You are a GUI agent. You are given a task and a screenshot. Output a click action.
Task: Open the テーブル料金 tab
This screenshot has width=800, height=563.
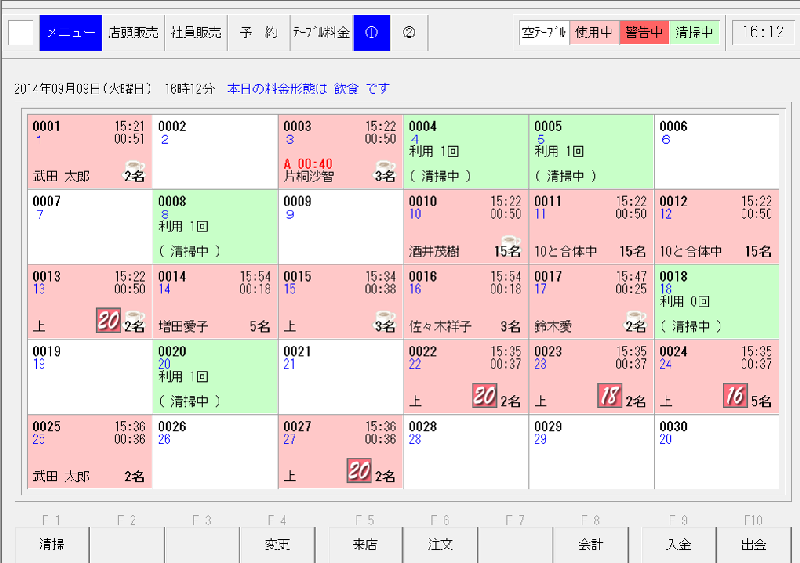[x=321, y=33]
